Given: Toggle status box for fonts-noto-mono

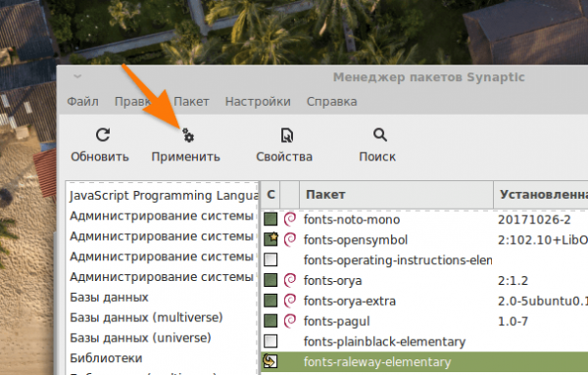Looking at the screenshot, I should tap(270, 219).
